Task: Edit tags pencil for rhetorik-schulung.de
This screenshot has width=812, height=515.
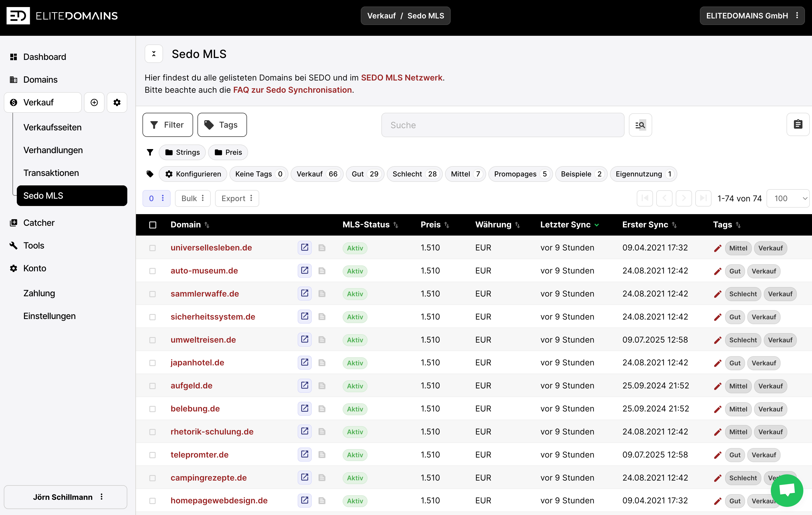Action: tap(717, 432)
